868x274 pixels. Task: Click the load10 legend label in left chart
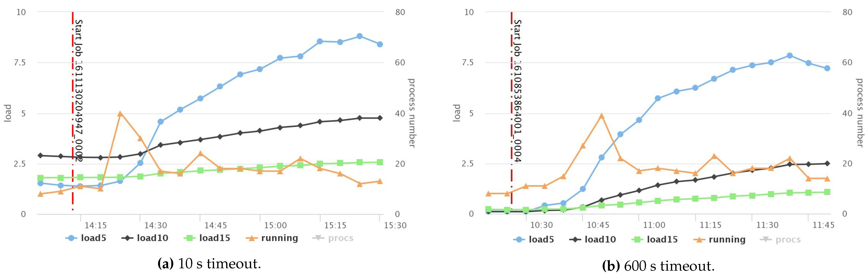[x=152, y=238]
